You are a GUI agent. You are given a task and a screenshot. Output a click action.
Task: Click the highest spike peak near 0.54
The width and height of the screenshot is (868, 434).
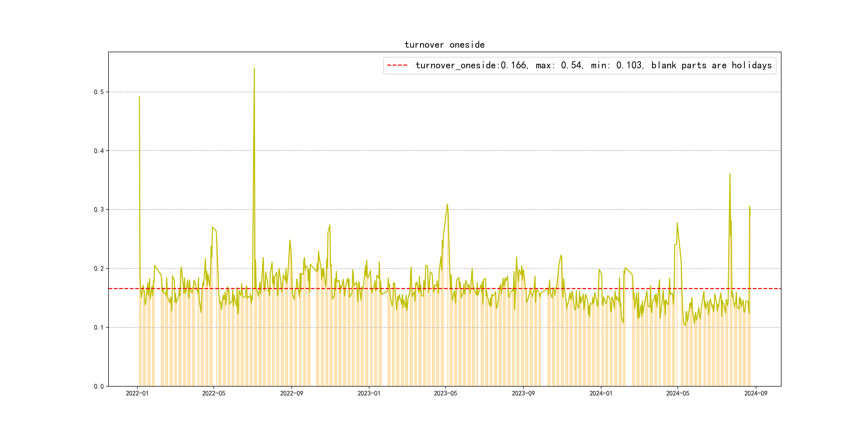tap(254, 68)
